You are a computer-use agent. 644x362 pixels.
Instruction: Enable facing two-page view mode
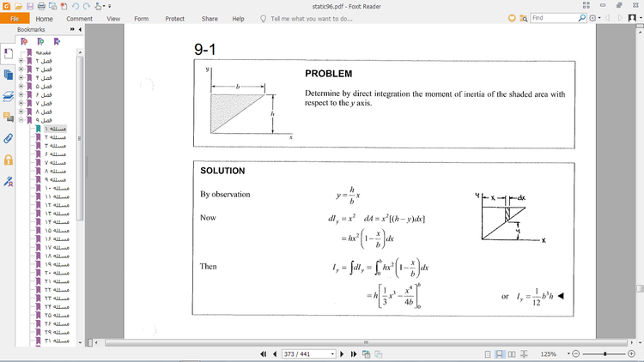510,353
